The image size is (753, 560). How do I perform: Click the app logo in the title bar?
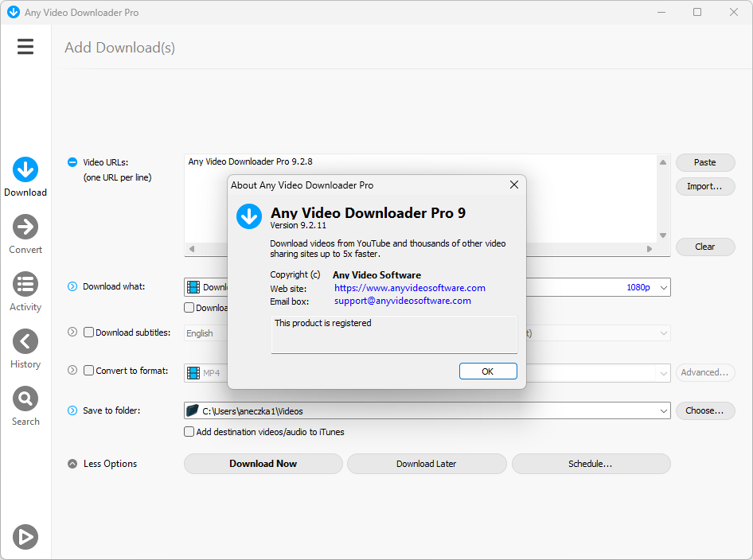[x=14, y=12]
